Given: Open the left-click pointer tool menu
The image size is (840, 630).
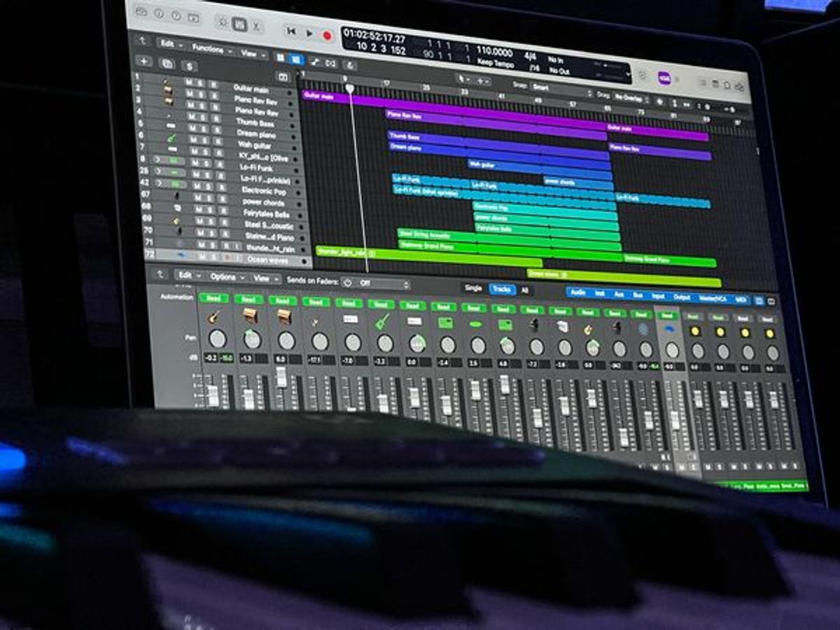Looking at the screenshot, I should coord(464,79).
